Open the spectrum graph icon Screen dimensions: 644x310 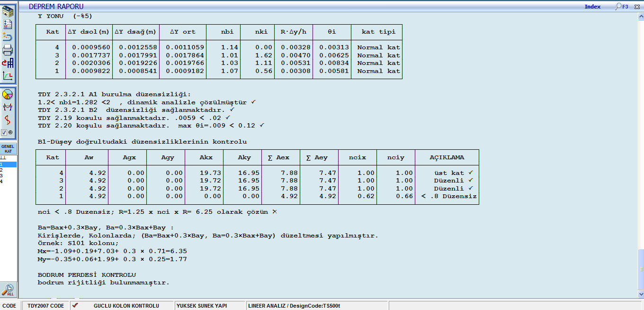(x=8, y=75)
